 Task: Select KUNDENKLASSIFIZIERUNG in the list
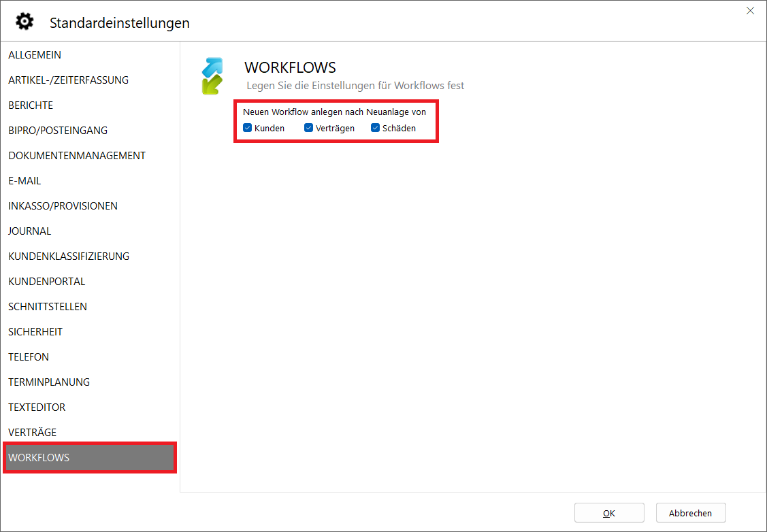[x=69, y=256]
